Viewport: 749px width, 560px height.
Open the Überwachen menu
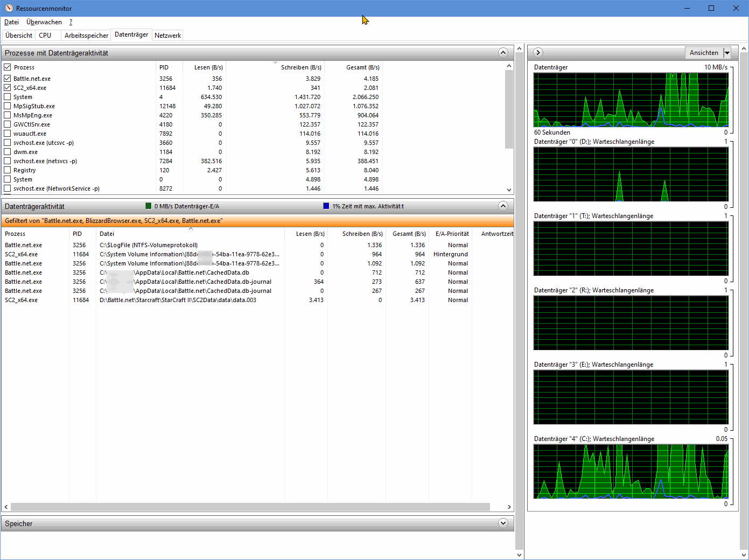click(x=44, y=22)
